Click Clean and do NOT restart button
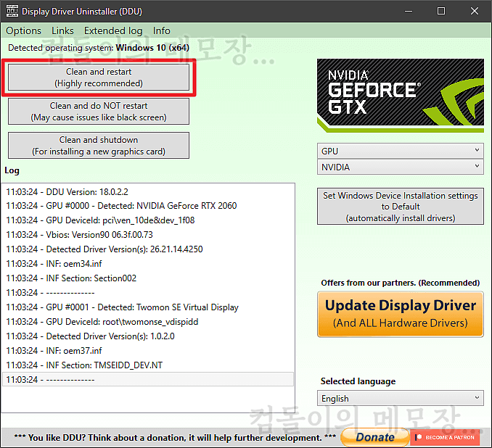The height and width of the screenshot is (448, 492). point(99,112)
